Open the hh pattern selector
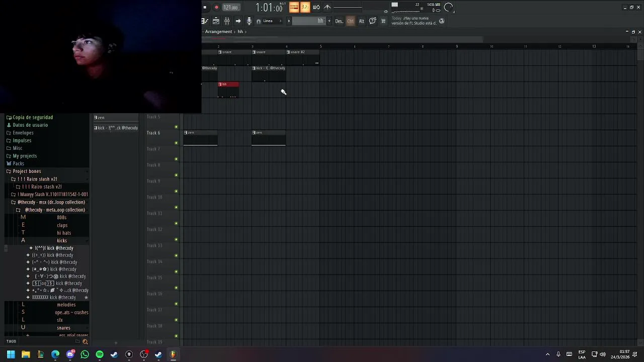Viewport: 644px width, 362px height. coord(309,21)
